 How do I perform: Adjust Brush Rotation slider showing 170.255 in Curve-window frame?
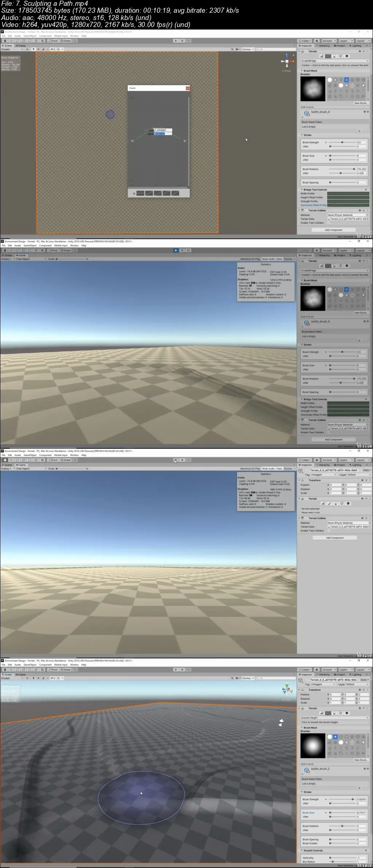click(x=342, y=169)
